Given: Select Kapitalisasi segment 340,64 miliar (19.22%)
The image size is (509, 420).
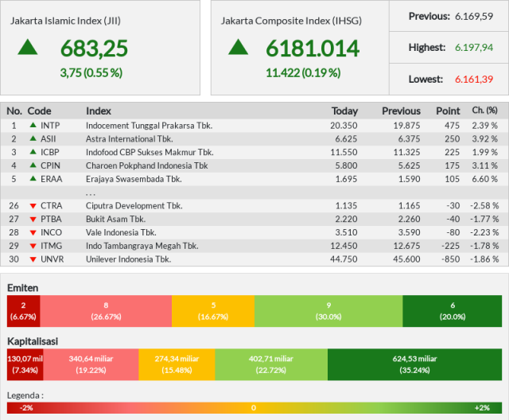Looking at the screenshot, I should point(91,364).
